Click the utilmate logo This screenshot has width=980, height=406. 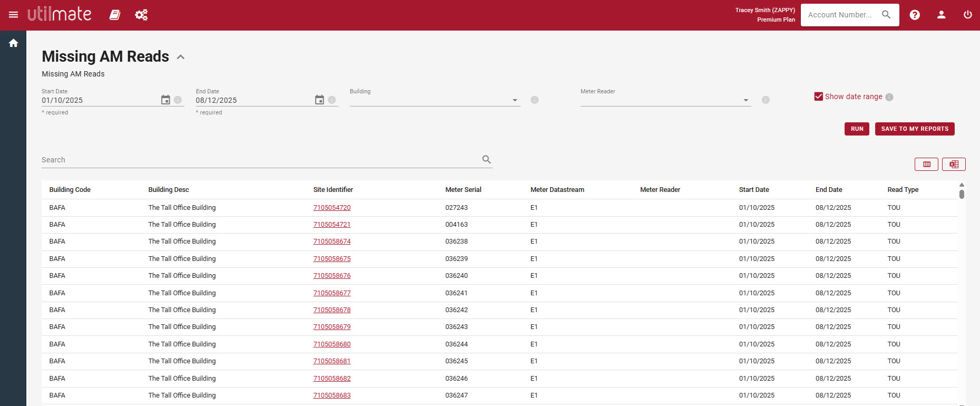click(60, 14)
